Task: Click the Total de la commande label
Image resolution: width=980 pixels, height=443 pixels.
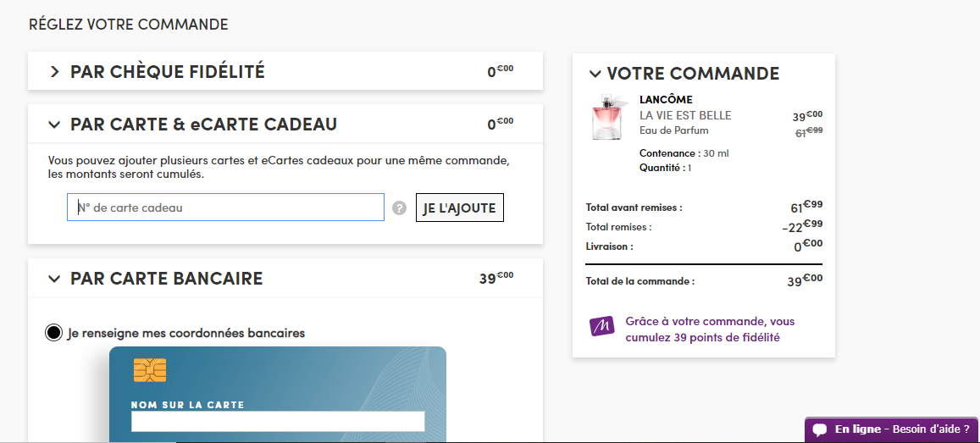Action: 640,281
